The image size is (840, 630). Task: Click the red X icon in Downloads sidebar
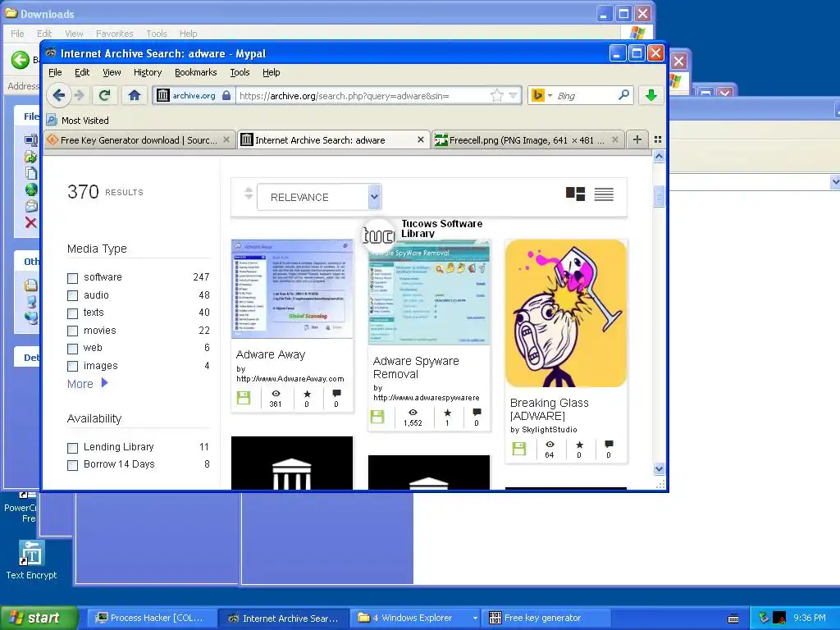[31, 223]
